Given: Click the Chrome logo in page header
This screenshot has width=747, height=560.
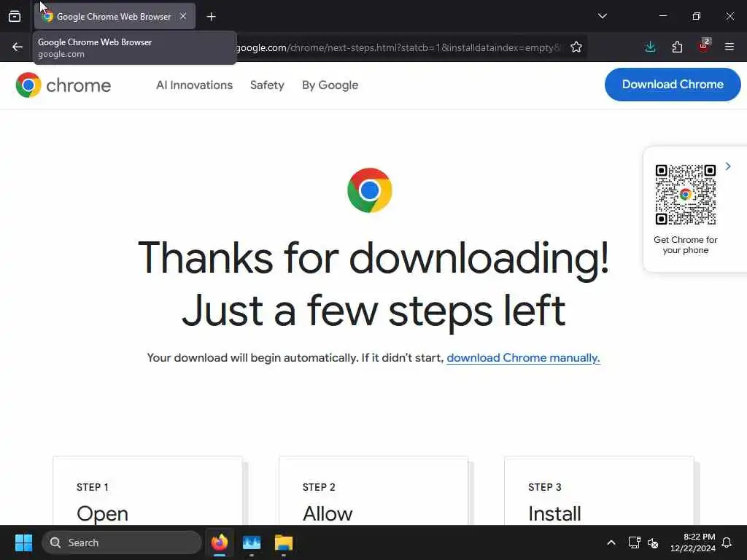Looking at the screenshot, I should pyautogui.click(x=63, y=85).
